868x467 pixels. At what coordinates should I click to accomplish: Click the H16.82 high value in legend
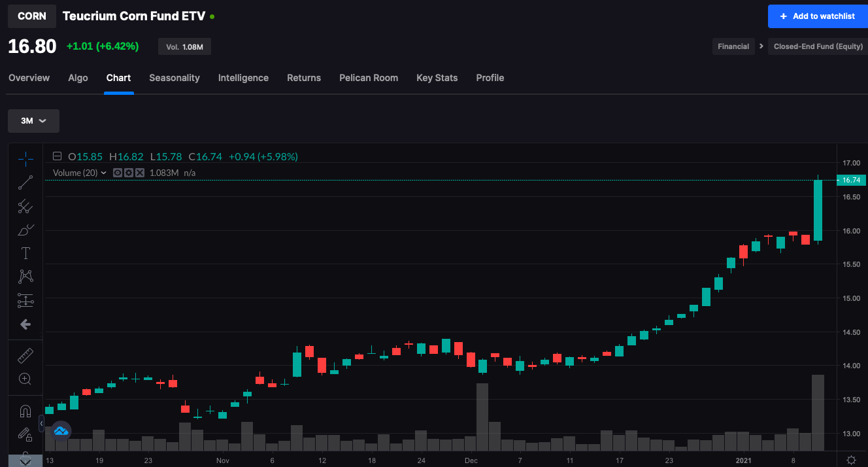126,156
